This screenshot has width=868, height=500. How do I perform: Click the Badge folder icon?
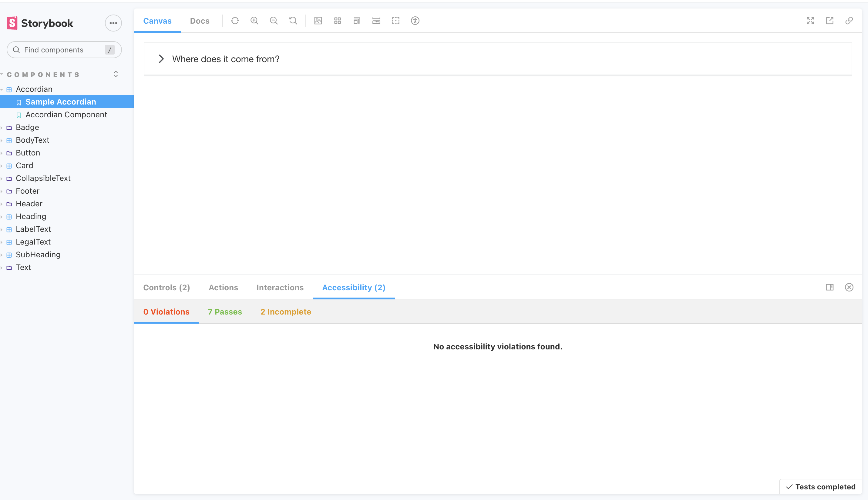[9, 128]
